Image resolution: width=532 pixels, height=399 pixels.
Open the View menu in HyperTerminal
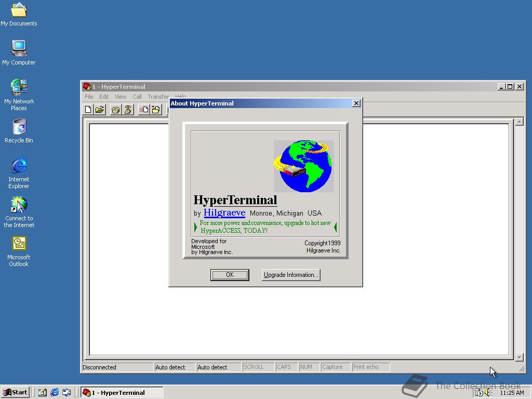point(121,97)
